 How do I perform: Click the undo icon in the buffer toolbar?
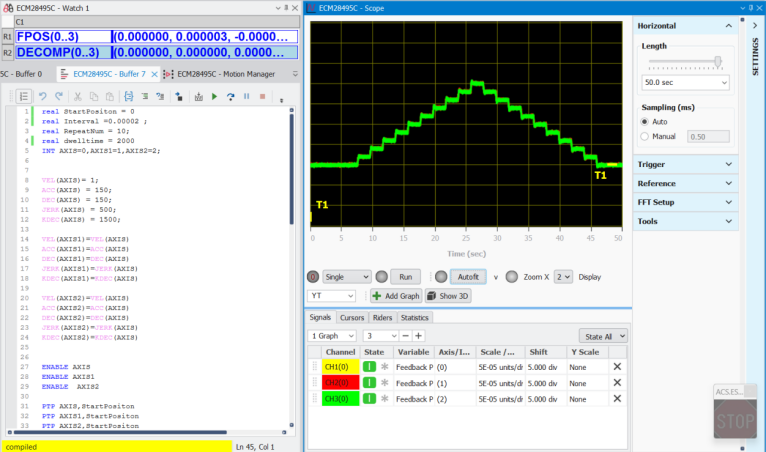click(42, 96)
